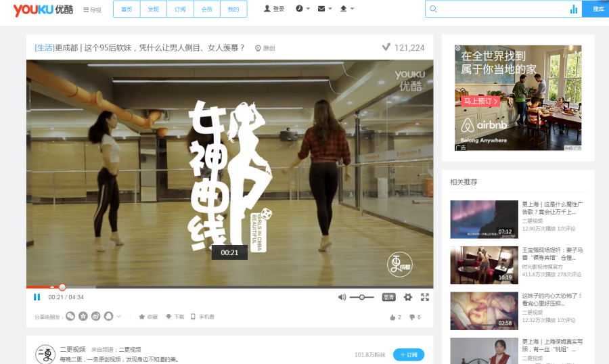Viewport: 609px width, 364px height.
Task: Click 马上预订 on Airbnb ad
Action: click(480, 101)
